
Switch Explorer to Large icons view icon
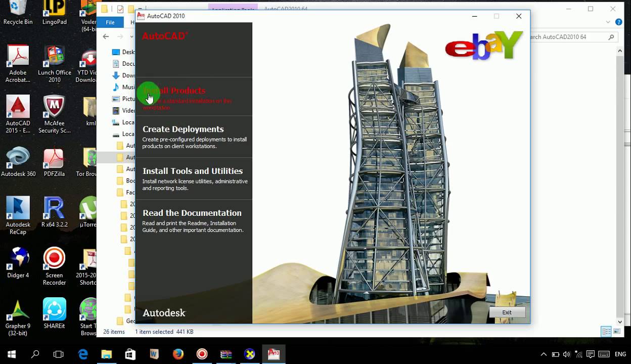coord(617,332)
